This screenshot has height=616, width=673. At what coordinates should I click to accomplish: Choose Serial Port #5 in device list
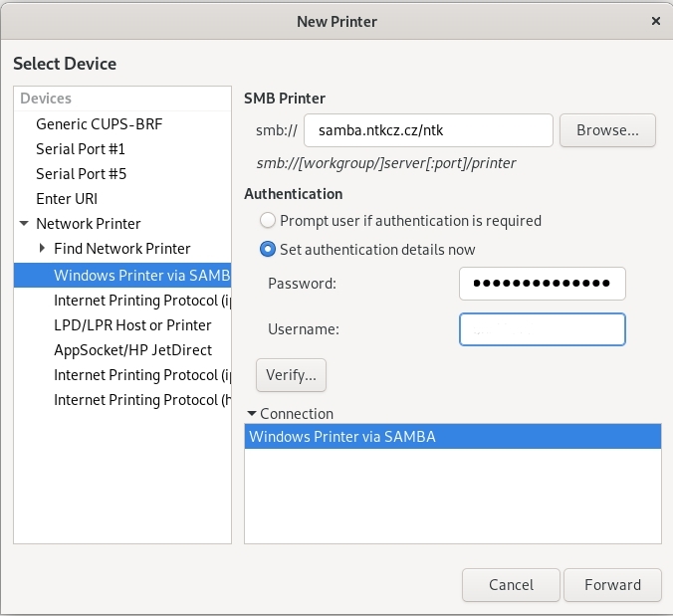pos(81,174)
